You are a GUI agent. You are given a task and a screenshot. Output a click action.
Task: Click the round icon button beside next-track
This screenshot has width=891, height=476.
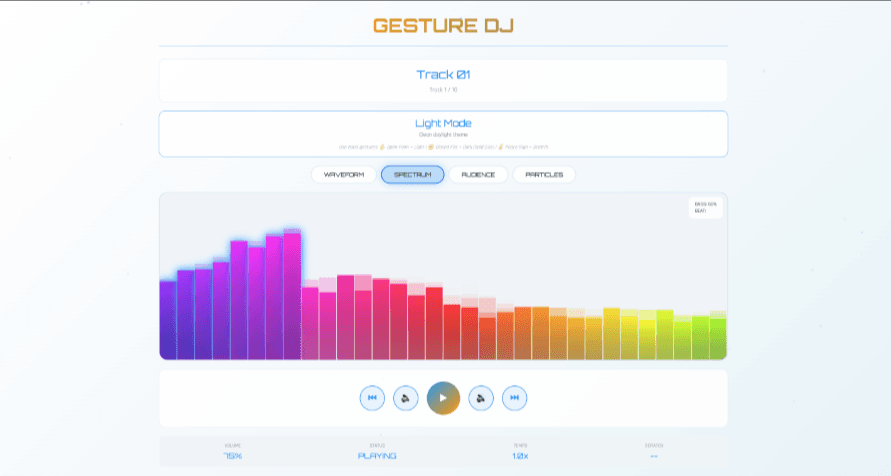coord(481,398)
